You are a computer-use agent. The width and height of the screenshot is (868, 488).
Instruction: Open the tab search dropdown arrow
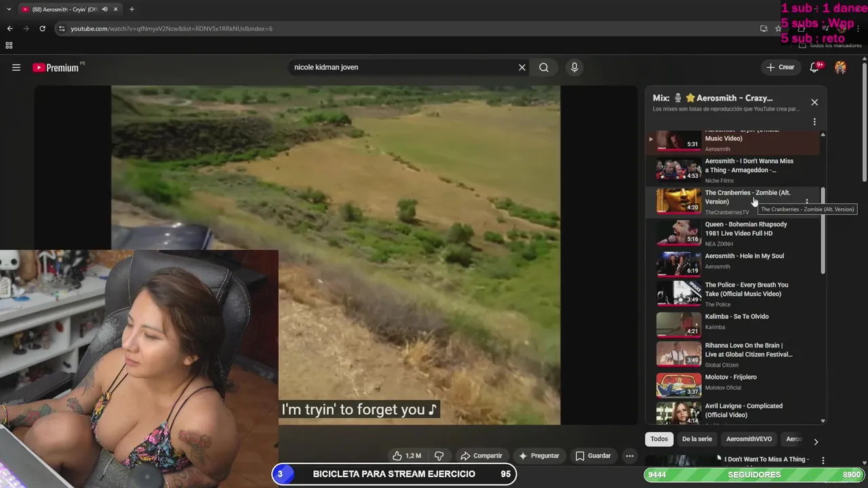pos(8,9)
